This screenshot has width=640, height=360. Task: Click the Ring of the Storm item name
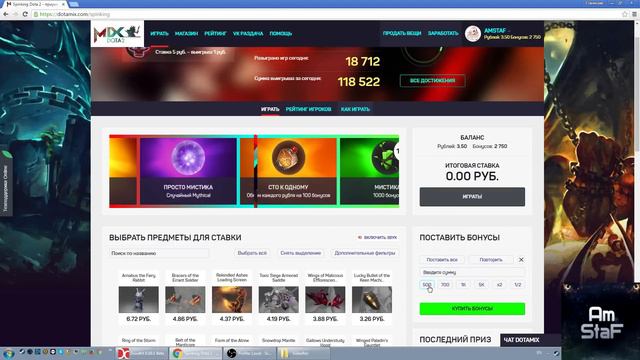point(139,340)
